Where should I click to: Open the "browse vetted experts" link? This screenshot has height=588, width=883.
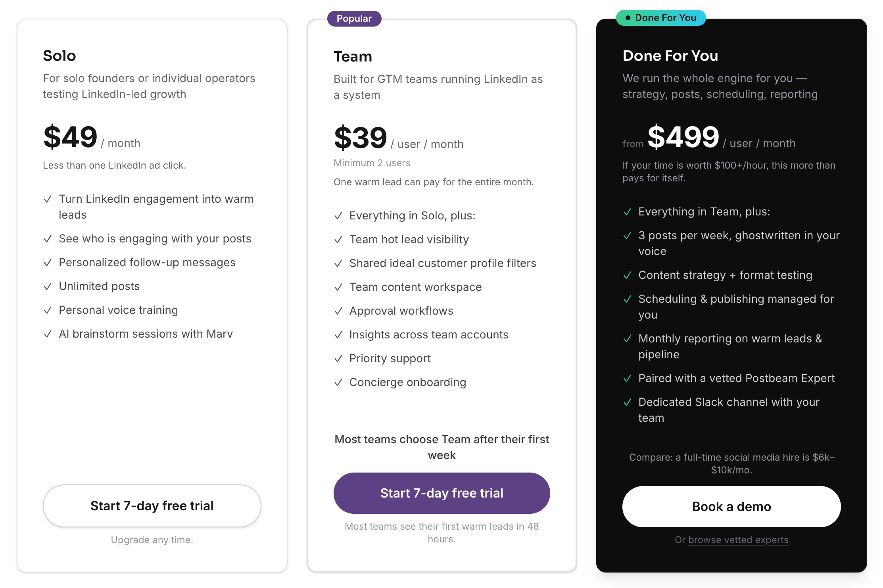click(738, 540)
